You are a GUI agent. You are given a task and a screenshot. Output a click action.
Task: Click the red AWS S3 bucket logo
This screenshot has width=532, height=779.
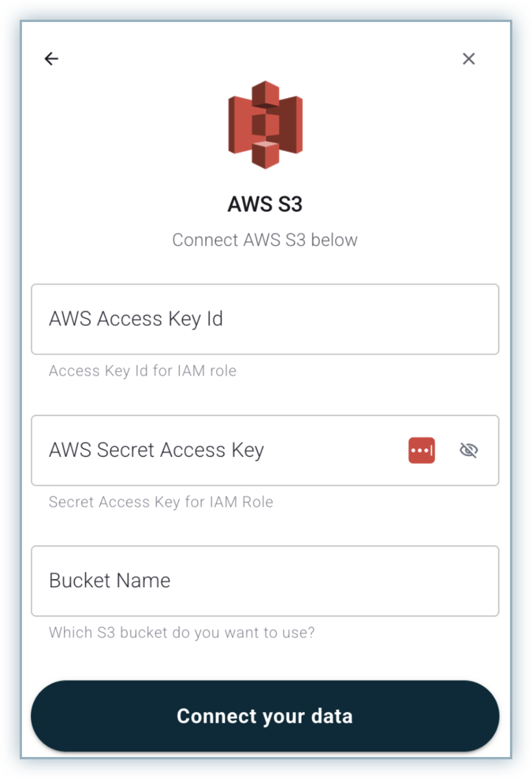pos(265,125)
